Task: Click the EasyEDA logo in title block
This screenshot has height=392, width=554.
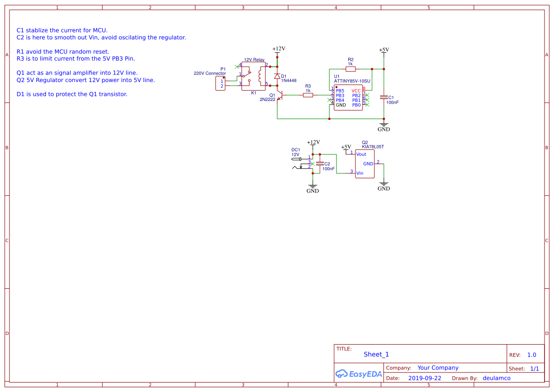Action: coord(359,374)
